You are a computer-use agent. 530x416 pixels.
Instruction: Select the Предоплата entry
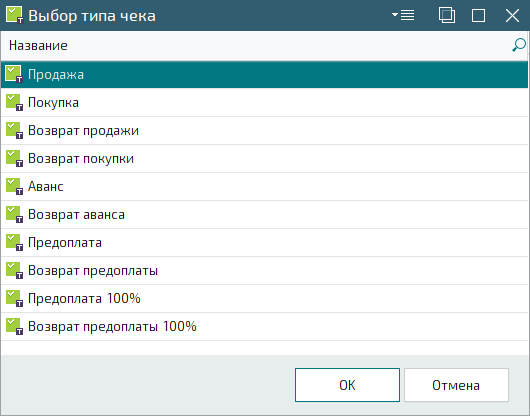point(264,243)
